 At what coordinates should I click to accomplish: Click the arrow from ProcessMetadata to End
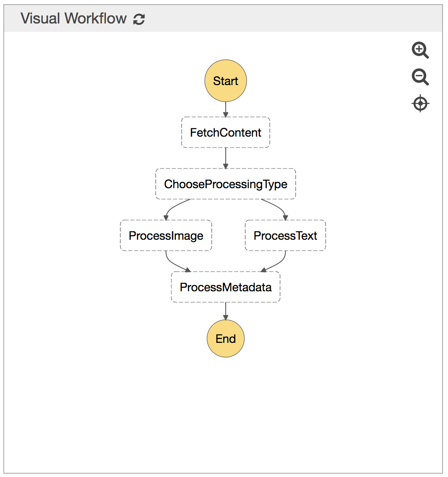[226, 311]
